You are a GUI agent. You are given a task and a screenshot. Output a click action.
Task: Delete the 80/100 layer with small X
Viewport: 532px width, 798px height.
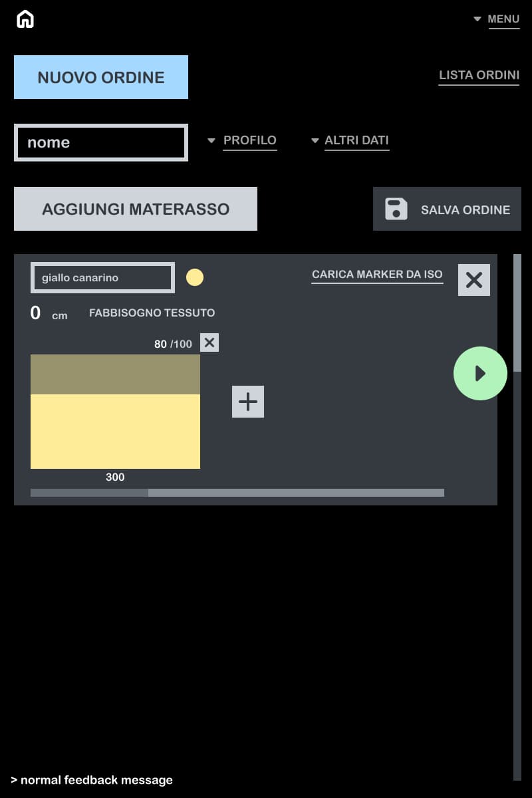209,343
